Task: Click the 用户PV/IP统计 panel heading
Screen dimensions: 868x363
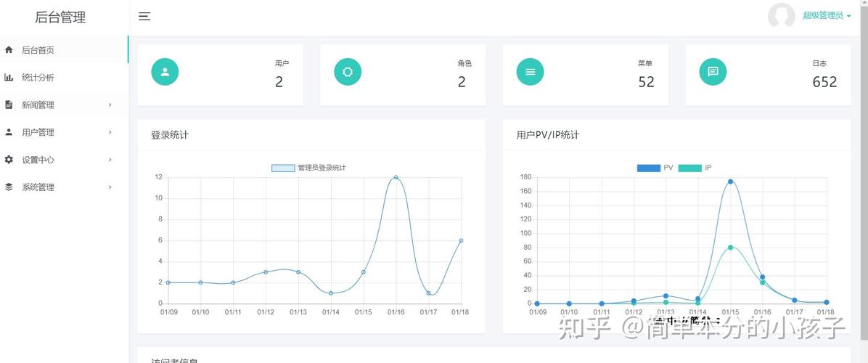Action: (547, 134)
